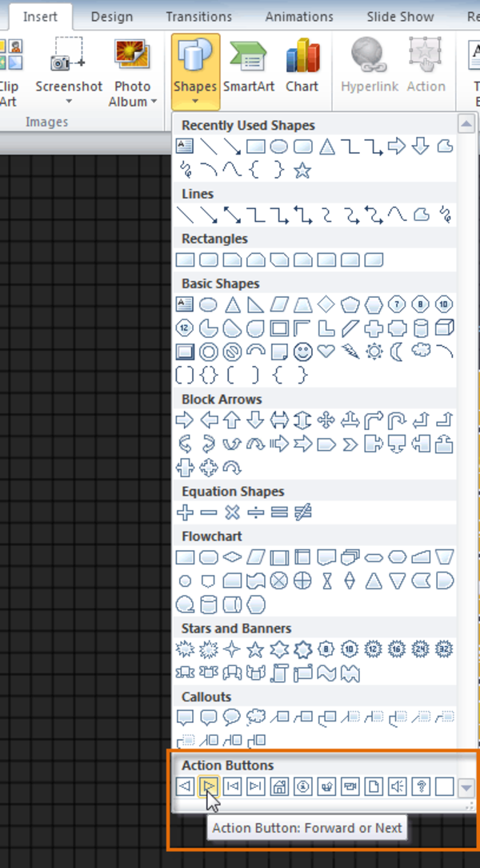Select the Smiley Face shape in Basic Shapes
Screen dimensions: 480x868
pyautogui.click(x=302, y=352)
